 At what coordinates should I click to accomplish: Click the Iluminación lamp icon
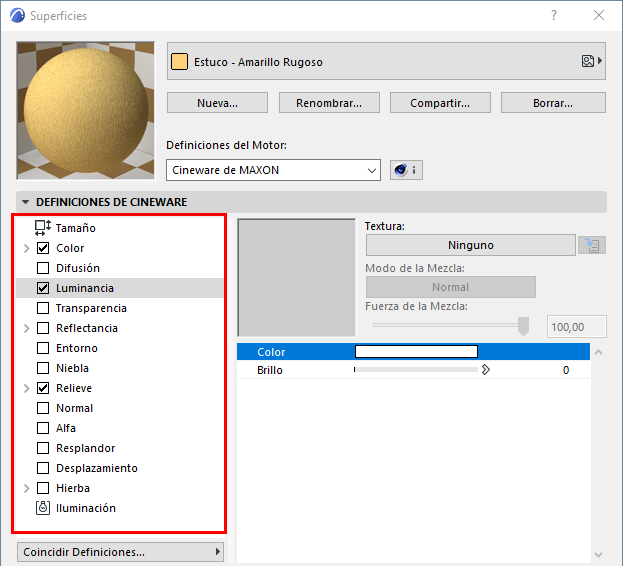pyautogui.click(x=43, y=508)
